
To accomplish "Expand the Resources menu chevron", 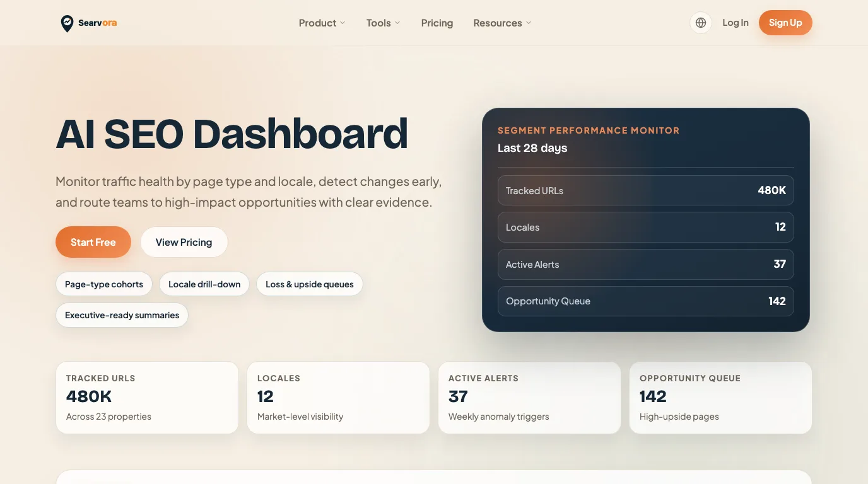I will click(x=529, y=23).
